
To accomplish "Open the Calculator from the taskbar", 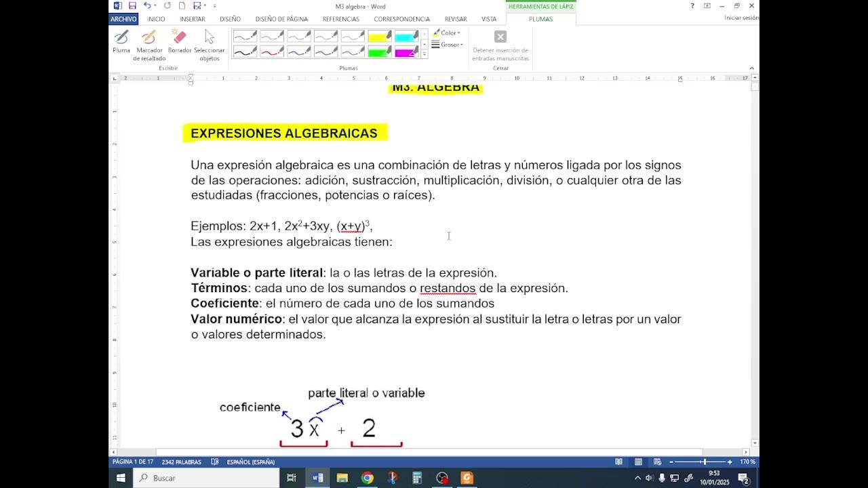I will pyautogui.click(x=417, y=478).
